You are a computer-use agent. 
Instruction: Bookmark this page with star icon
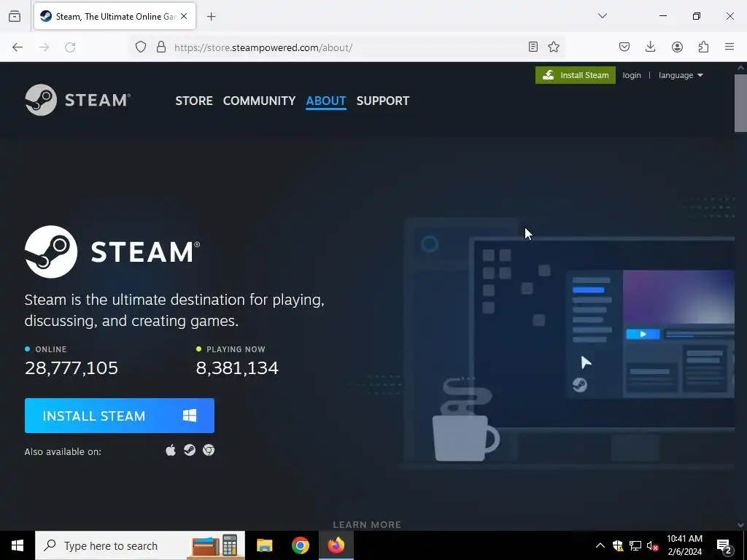pos(553,47)
